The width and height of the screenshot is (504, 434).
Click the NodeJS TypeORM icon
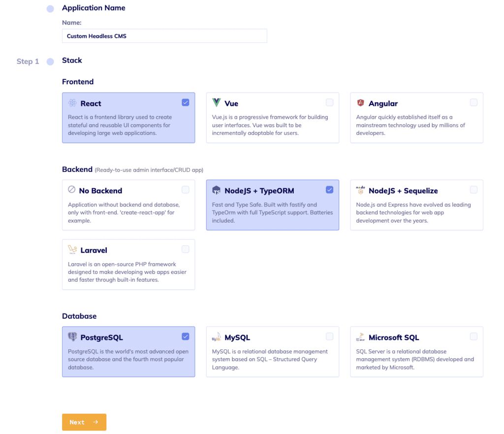(x=217, y=190)
